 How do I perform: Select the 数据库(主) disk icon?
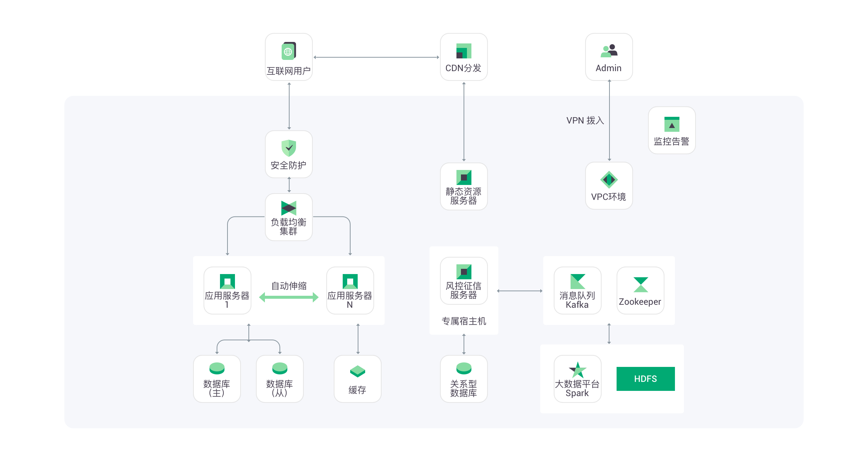[x=217, y=368]
